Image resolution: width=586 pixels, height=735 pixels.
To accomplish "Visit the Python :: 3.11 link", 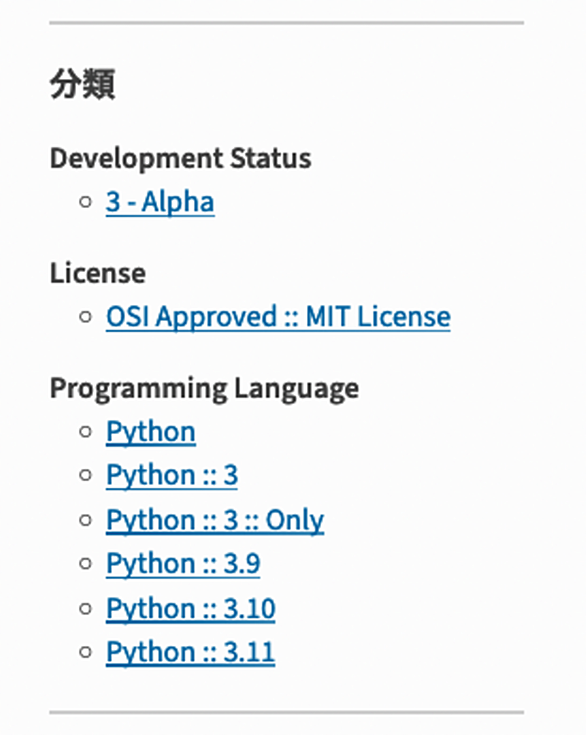I will click(191, 652).
